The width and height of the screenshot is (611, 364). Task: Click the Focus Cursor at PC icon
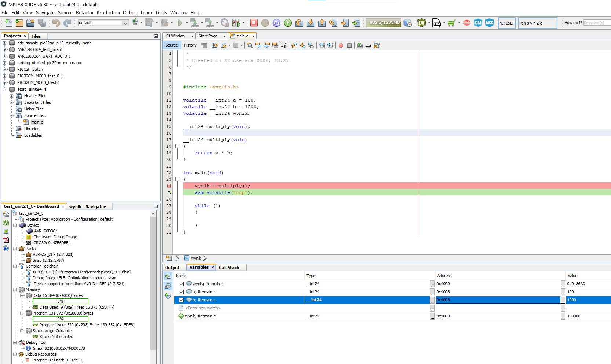click(x=356, y=23)
